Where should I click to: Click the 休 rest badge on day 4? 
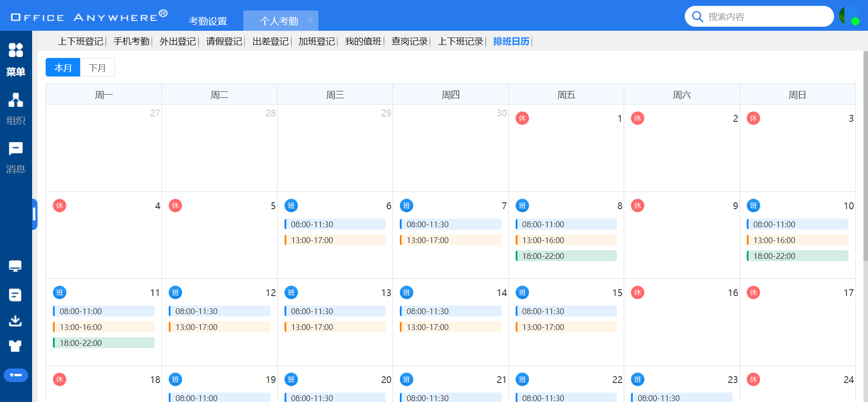pos(60,206)
